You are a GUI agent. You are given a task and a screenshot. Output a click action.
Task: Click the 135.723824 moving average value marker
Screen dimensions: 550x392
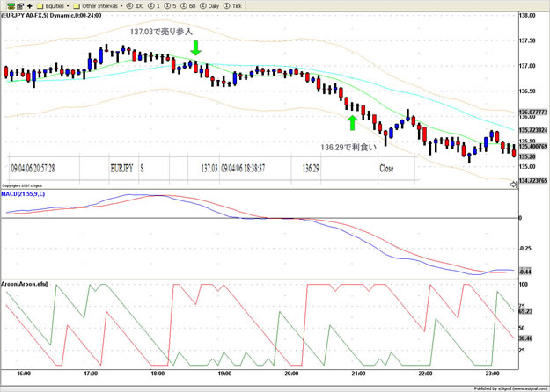[533, 130]
